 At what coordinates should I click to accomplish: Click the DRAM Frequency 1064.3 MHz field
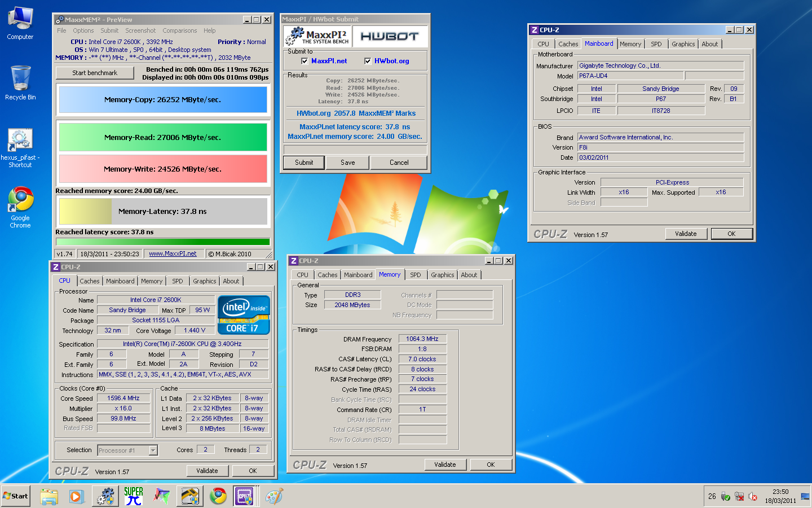pos(422,339)
